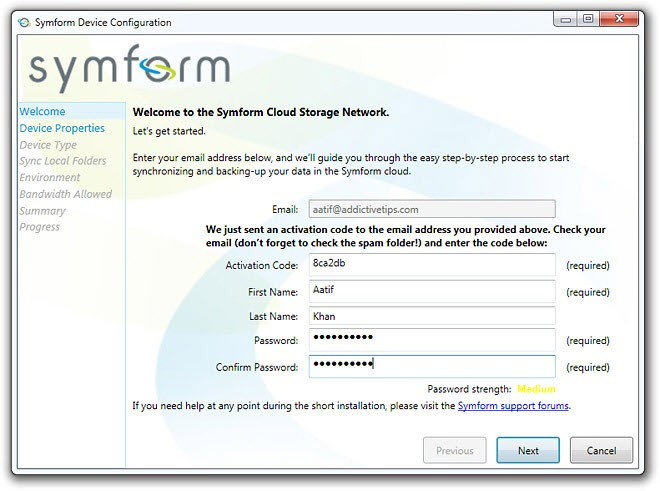Image resolution: width=660 pixels, height=491 pixels.
Task: Click the Email address field
Action: click(432, 209)
